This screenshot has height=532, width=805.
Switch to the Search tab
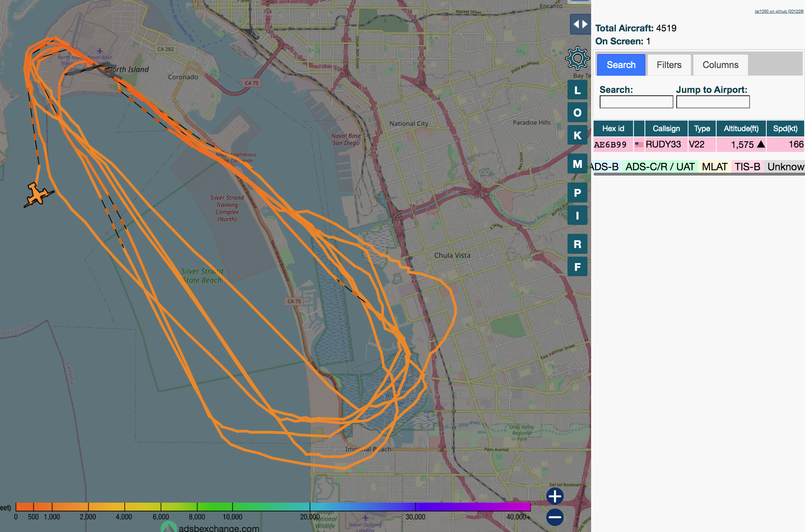621,65
